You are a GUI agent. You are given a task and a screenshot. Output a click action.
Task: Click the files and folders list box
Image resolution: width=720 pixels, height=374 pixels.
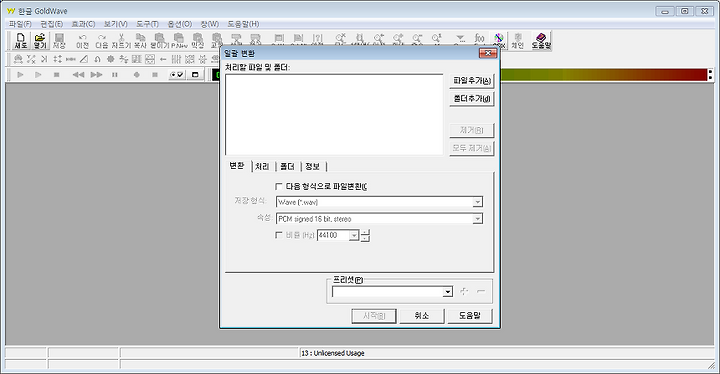[x=334, y=114]
